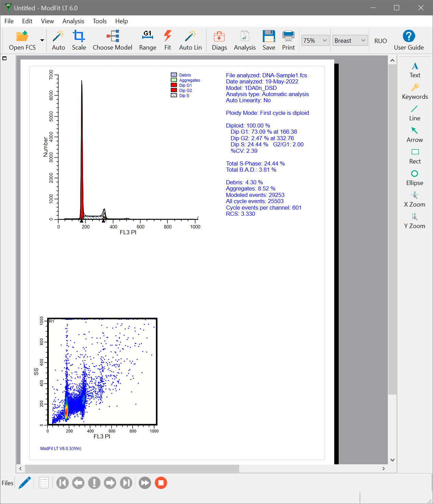Open the Tools menu
The height and width of the screenshot is (504, 433).
(99, 21)
